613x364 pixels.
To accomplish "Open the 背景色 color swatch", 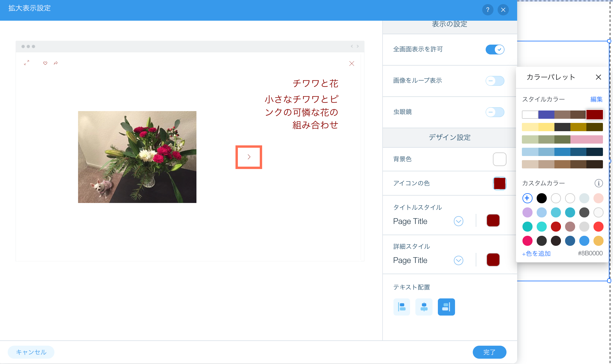I will coord(499,159).
